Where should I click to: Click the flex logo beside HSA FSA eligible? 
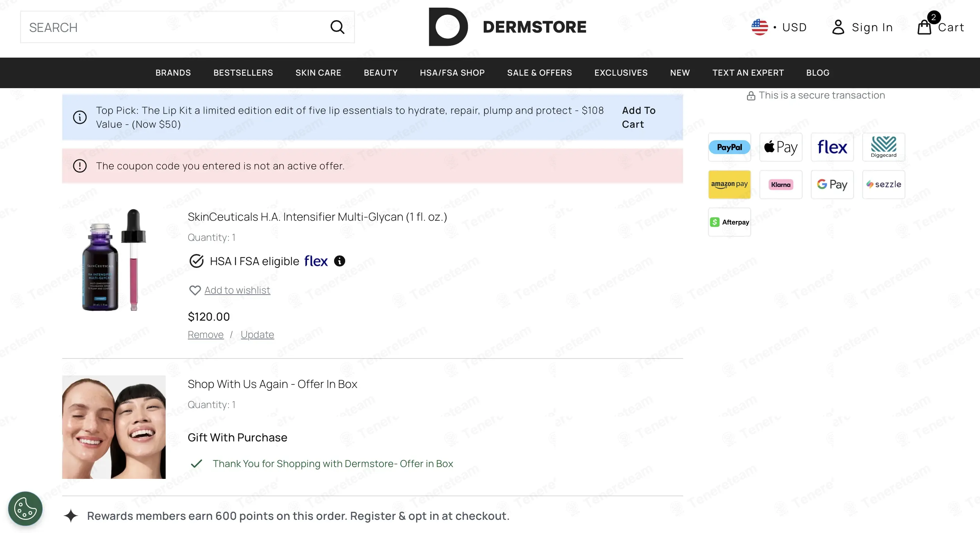tap(316, 261)
